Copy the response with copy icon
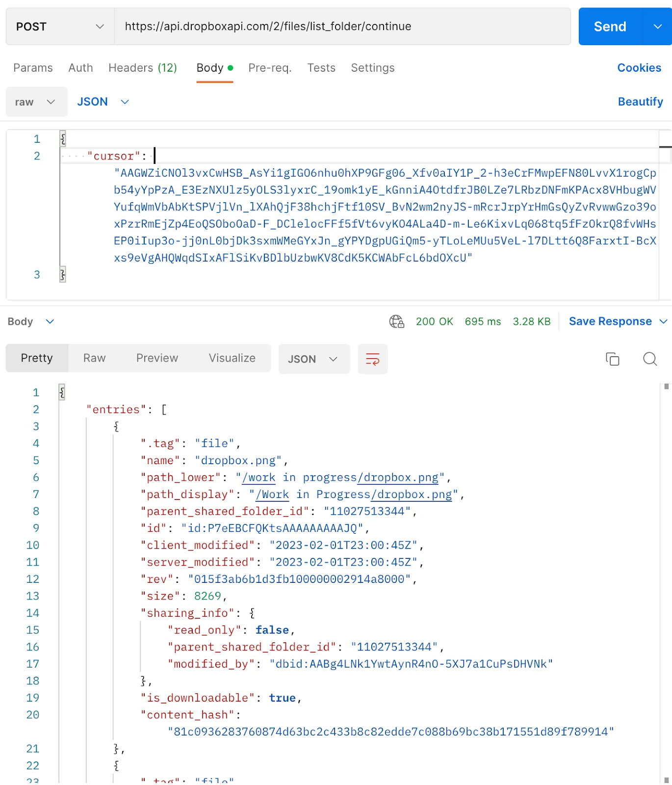This screenshot has width=672, height=785. [613, 359]
